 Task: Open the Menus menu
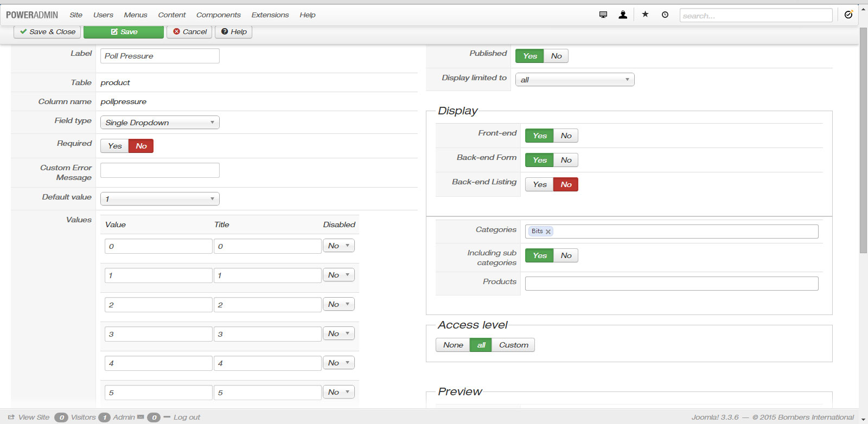point(136,15)
